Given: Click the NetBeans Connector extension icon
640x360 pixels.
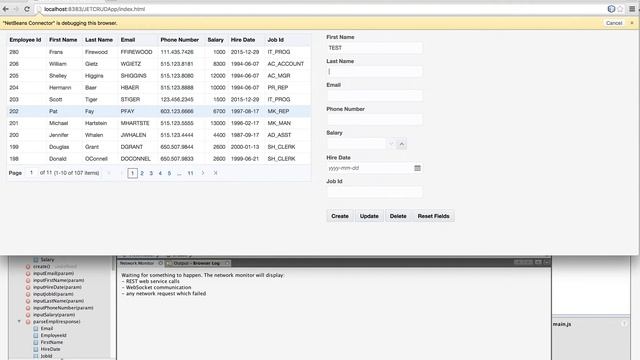Looking at the screenshot, I should click(x=611, y=9).
